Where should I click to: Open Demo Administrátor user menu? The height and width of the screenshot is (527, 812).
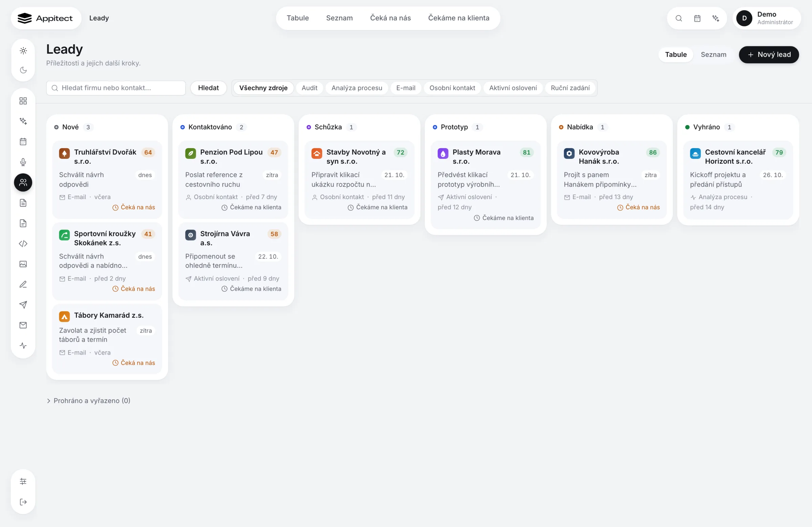(x=766, y=18)
